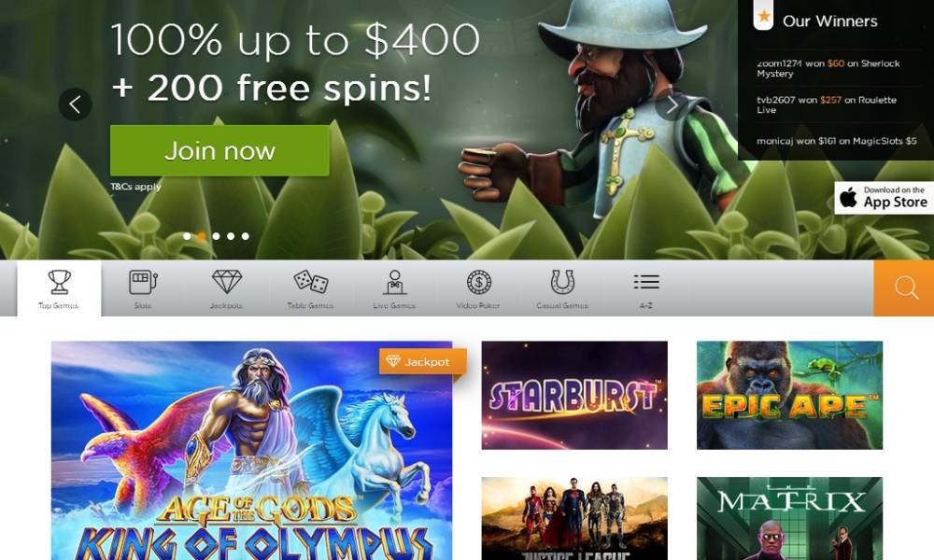Click the orange search magnifier icon
934x560 pixels.
click(x=906, y=288)
